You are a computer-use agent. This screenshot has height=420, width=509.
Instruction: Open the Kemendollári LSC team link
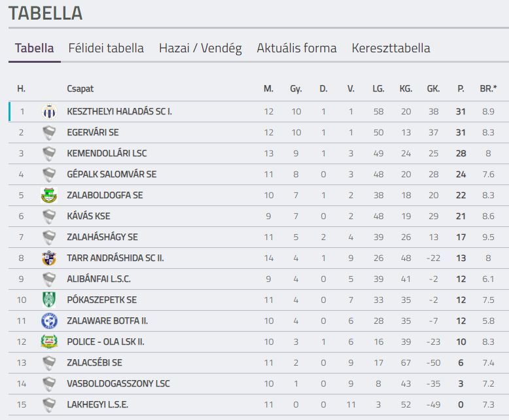tap(107, 153)
